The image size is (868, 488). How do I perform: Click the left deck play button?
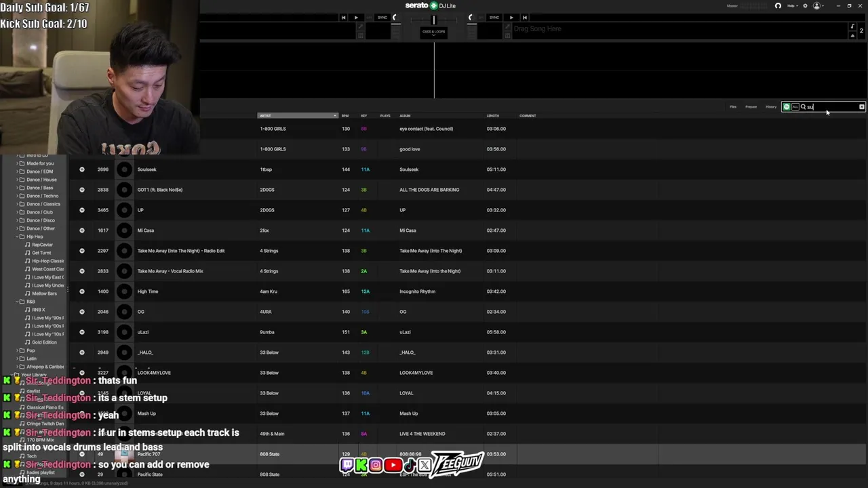[x=356, y=18]
